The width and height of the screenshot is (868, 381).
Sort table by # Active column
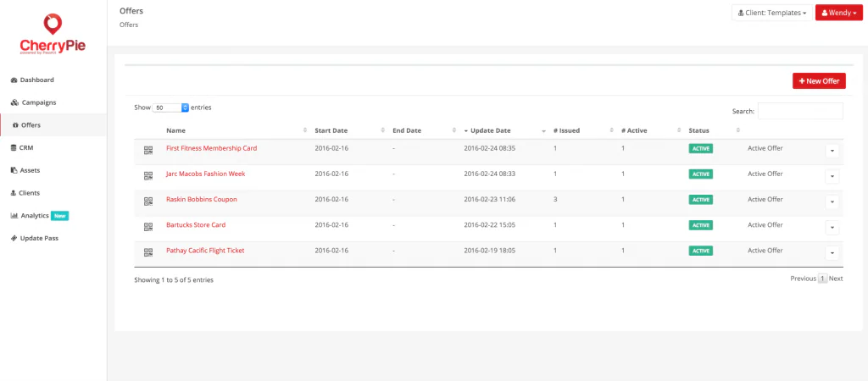(651, 130)
